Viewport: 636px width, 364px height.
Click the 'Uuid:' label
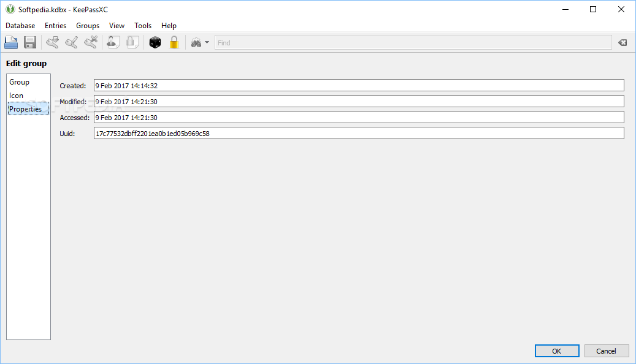click(x=67, y=134)
